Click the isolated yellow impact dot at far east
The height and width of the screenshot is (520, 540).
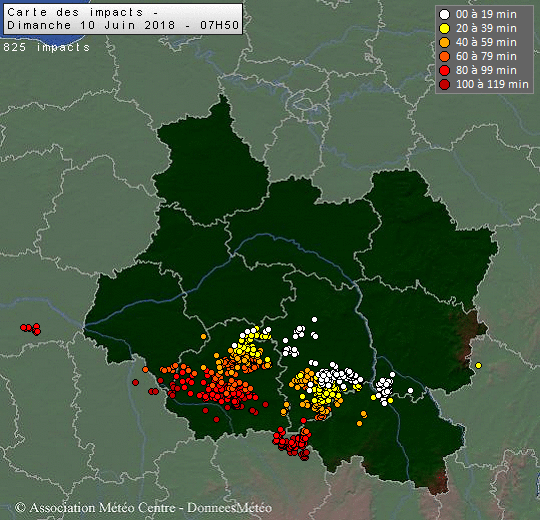coord(478,365)
